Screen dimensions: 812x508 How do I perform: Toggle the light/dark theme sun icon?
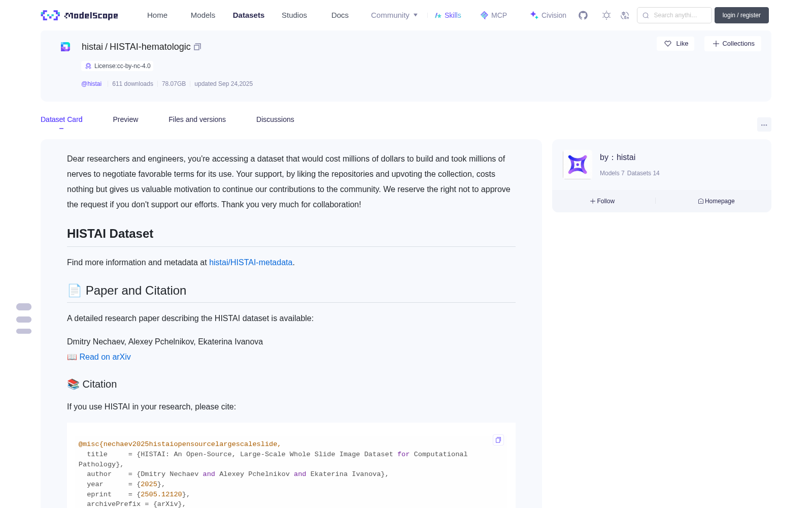(606, 15)
